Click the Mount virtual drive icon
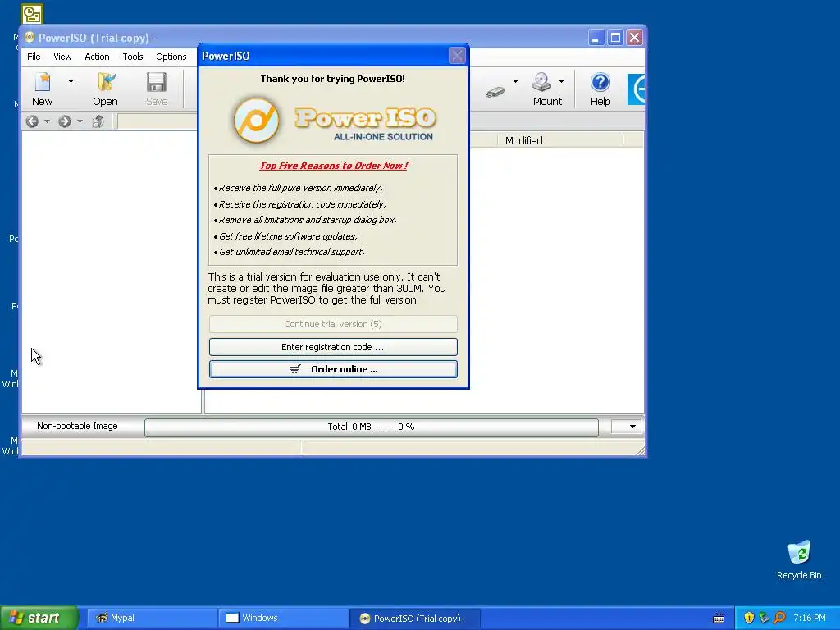Screen dimensions: 840x630 point(542,82)
